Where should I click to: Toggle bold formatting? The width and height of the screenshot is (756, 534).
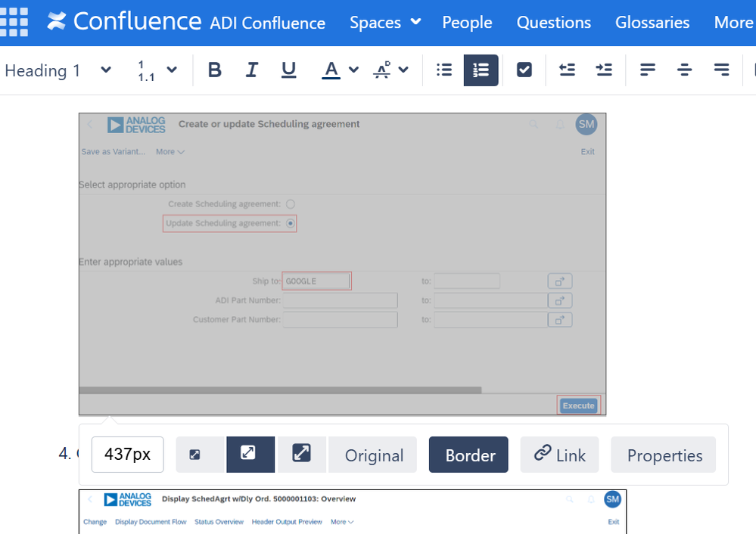215,70
